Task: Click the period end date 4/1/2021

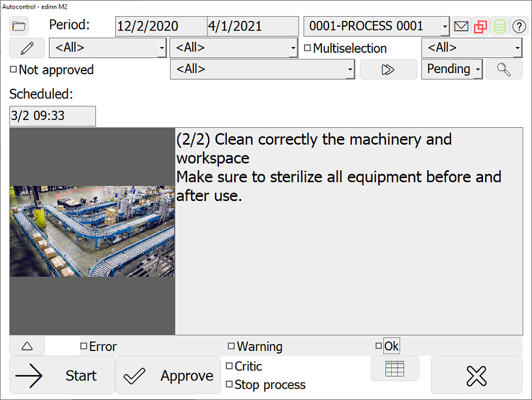Action: (252, 26)
